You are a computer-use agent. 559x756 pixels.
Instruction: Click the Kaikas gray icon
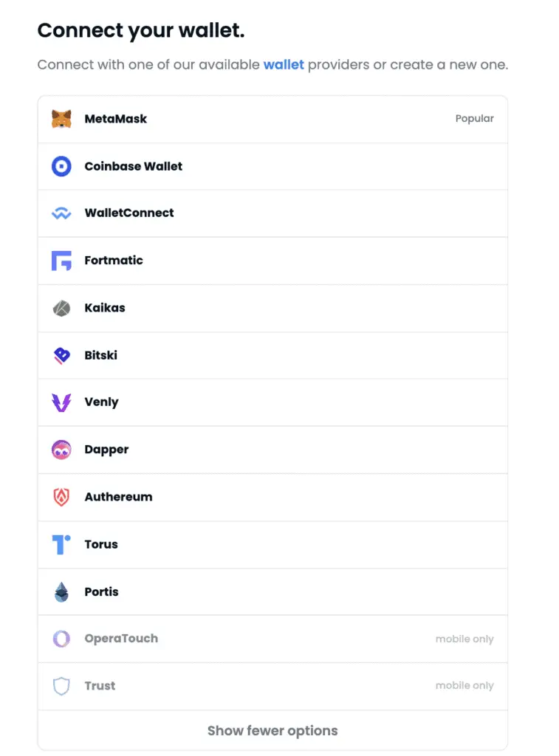[x=61, y=308]
